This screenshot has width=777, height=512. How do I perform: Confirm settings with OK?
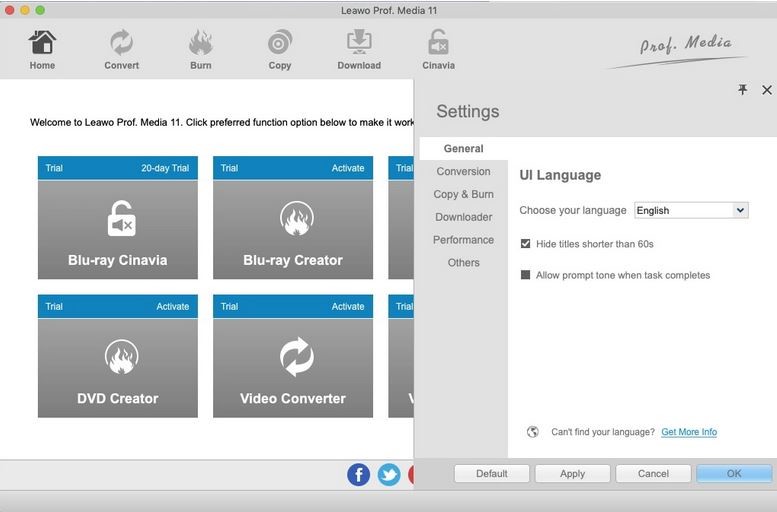pos(734,473)
